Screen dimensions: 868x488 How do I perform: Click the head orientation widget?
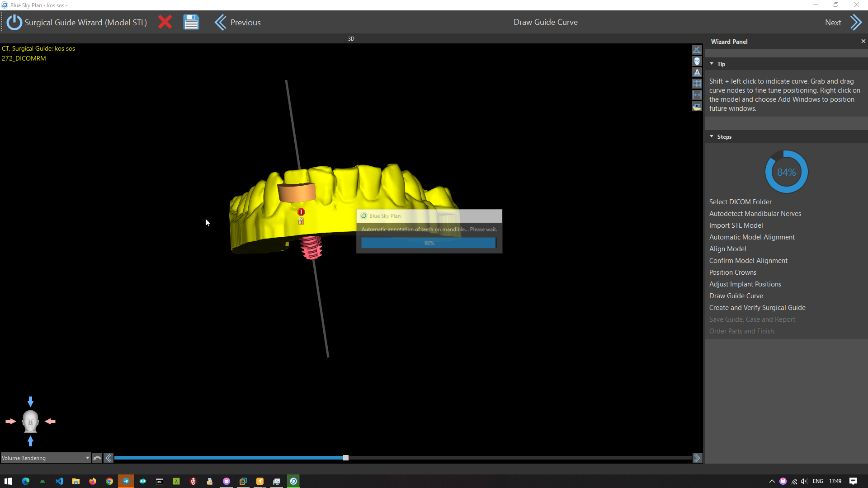click(30, 421)
